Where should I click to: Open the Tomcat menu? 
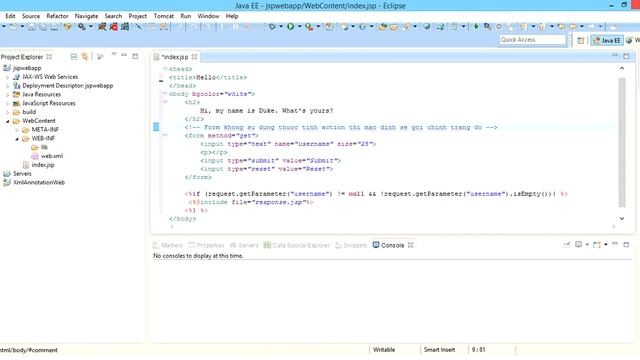point(164,16)
